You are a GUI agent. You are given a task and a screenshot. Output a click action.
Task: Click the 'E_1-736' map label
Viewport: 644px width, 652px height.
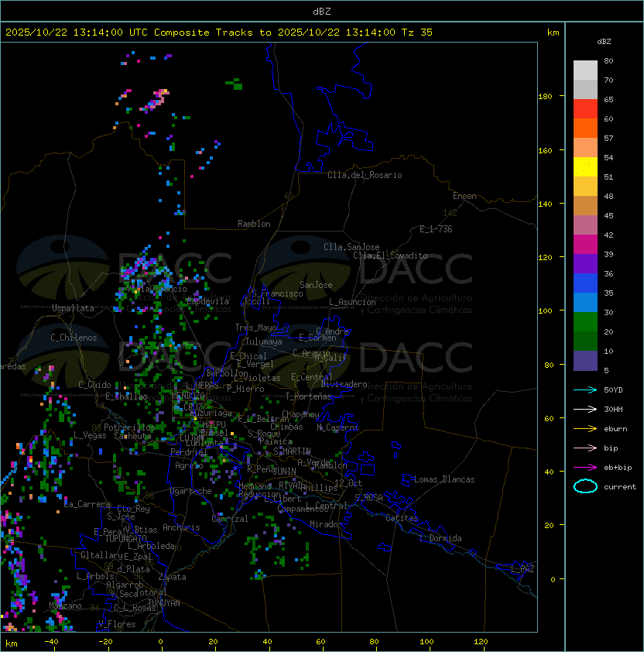tap(436, 229)
